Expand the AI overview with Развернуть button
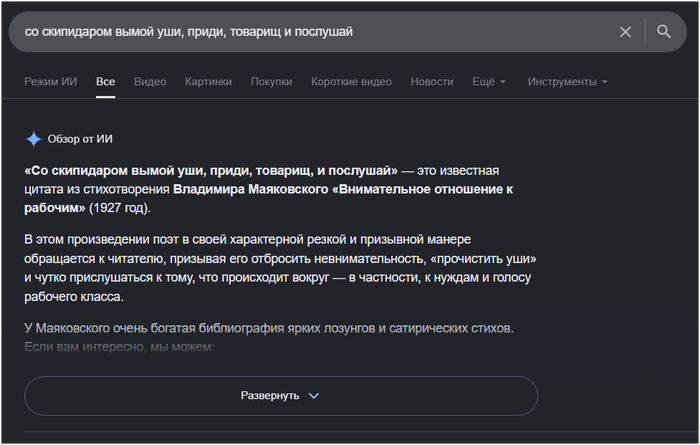The image size is (700, 445). click(x=281, y=396)
